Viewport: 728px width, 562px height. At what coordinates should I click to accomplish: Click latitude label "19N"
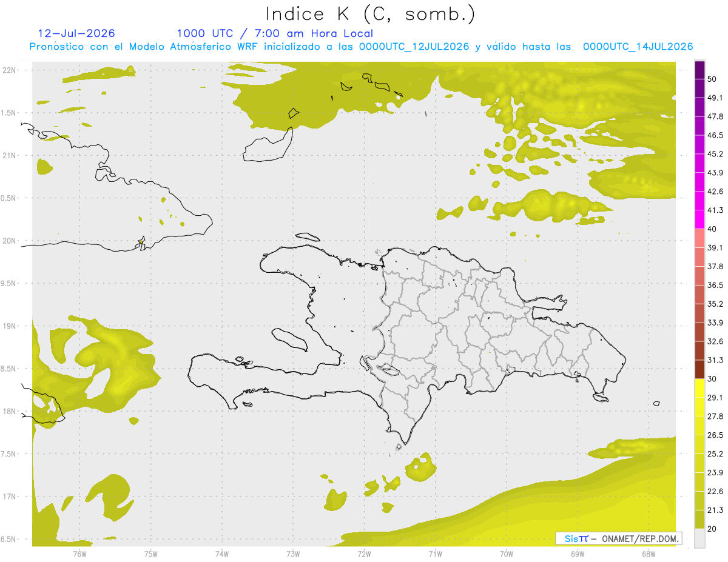pos(10,326)
